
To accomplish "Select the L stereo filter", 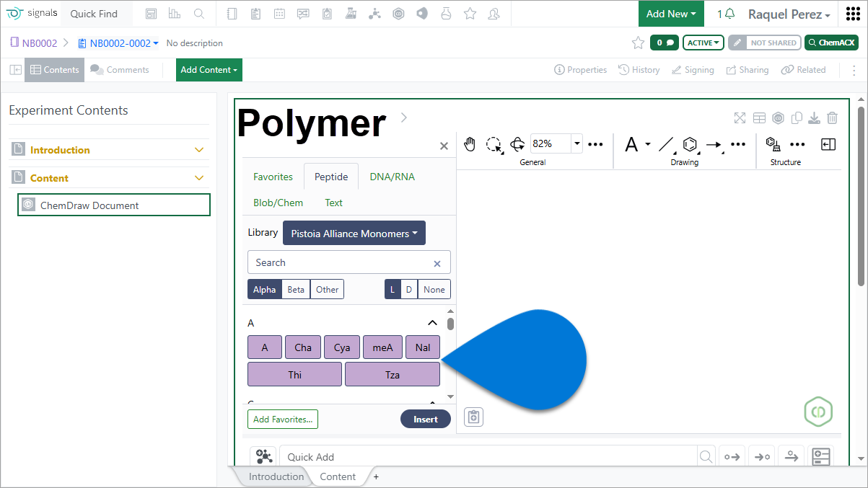I will 393,289.
